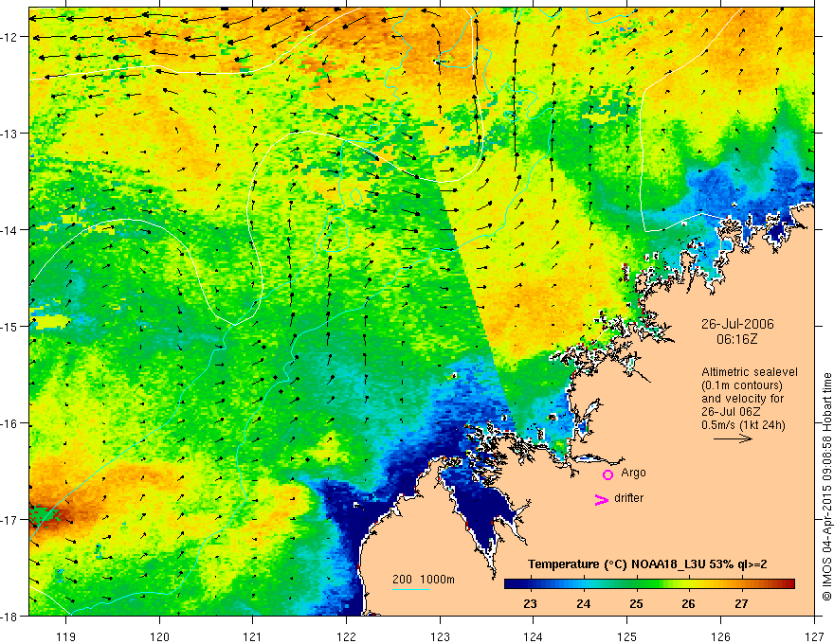Viewport: 834px width, 644px height.
Task: Click the temperature color bar
Action: (x=649, y=584)
